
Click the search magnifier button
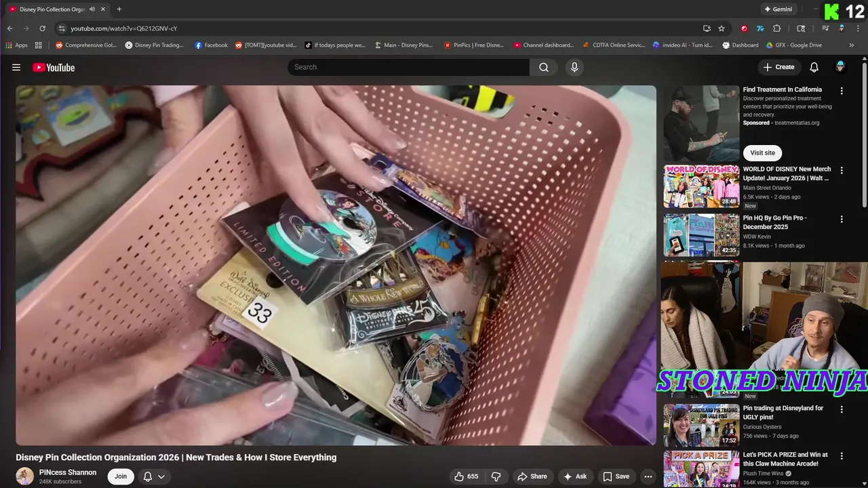(544, 67)
